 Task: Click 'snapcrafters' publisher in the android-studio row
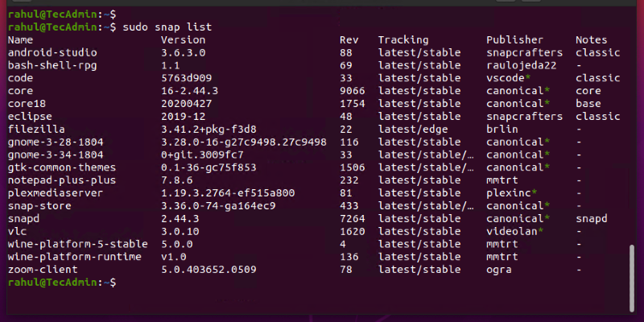pos(525,53)
